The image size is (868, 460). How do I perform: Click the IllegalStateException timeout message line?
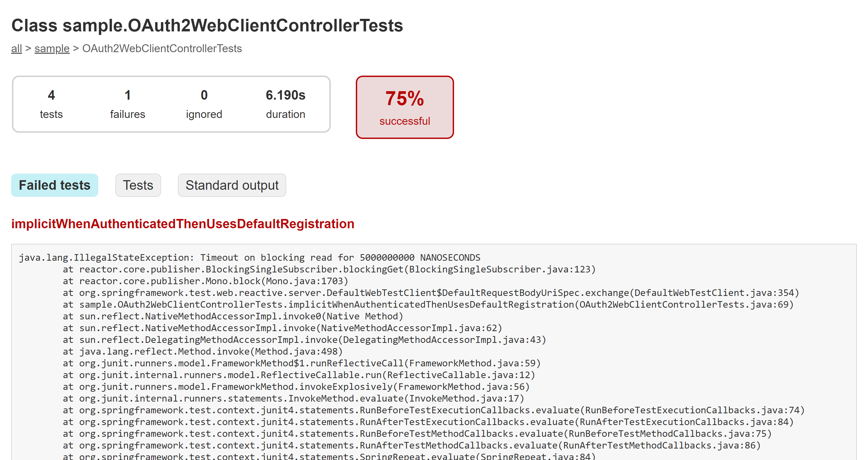click(x=249, y=258)
